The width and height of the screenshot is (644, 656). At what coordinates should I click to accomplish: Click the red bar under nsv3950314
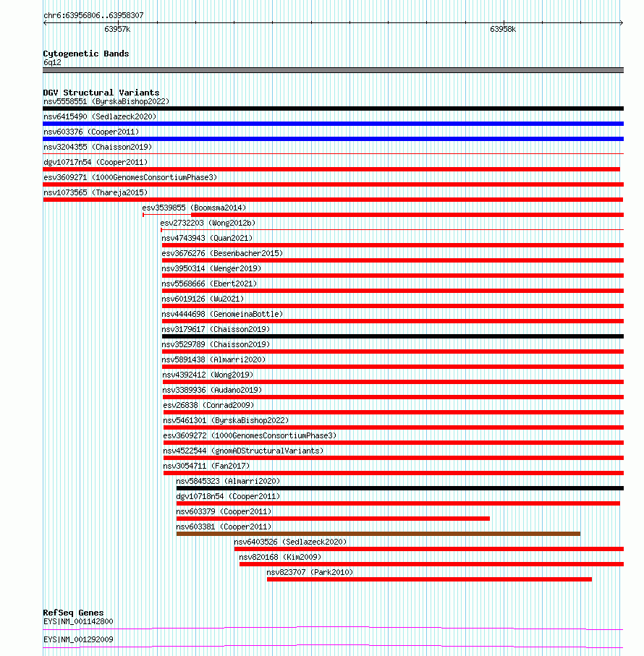point(393,276)
